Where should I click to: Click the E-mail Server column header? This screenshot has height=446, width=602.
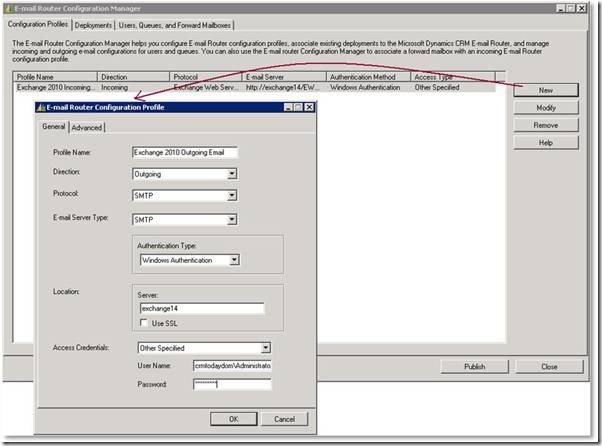point(284,77)
